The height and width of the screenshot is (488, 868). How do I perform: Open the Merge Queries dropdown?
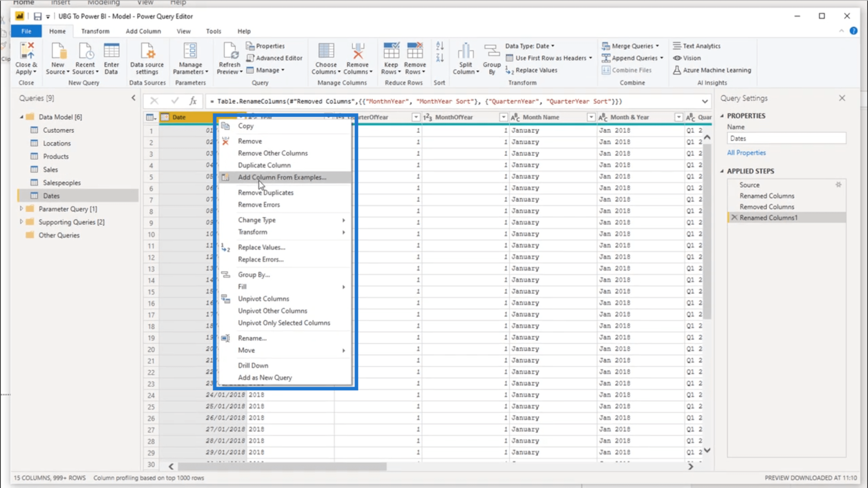click(x=630, y=46)
